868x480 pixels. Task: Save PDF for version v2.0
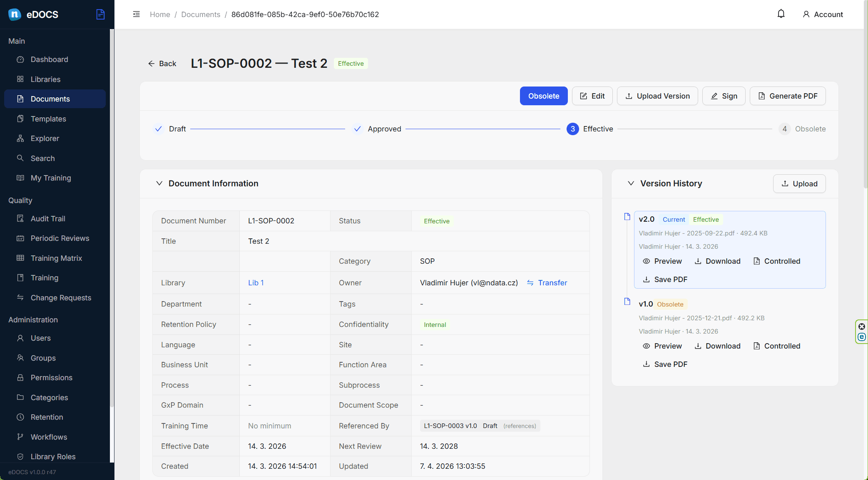point(665,280)
